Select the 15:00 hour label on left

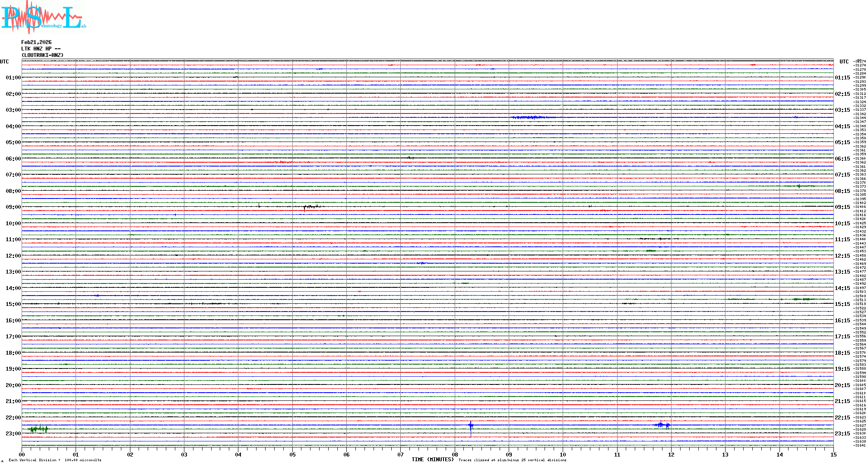click(13, 304)
